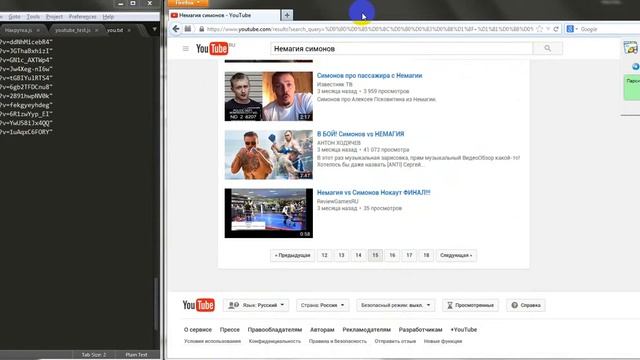Click thumbnail of Симонов про пассажира video
This screenshot has height=360, width=640.
pos(269,96)
